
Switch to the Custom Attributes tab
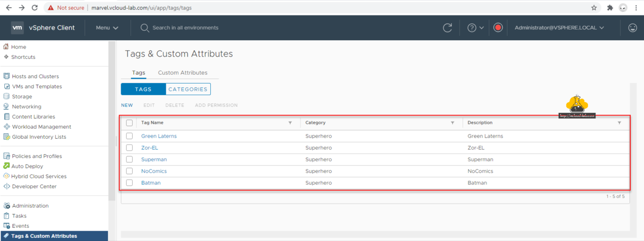[x=183, y=73]
